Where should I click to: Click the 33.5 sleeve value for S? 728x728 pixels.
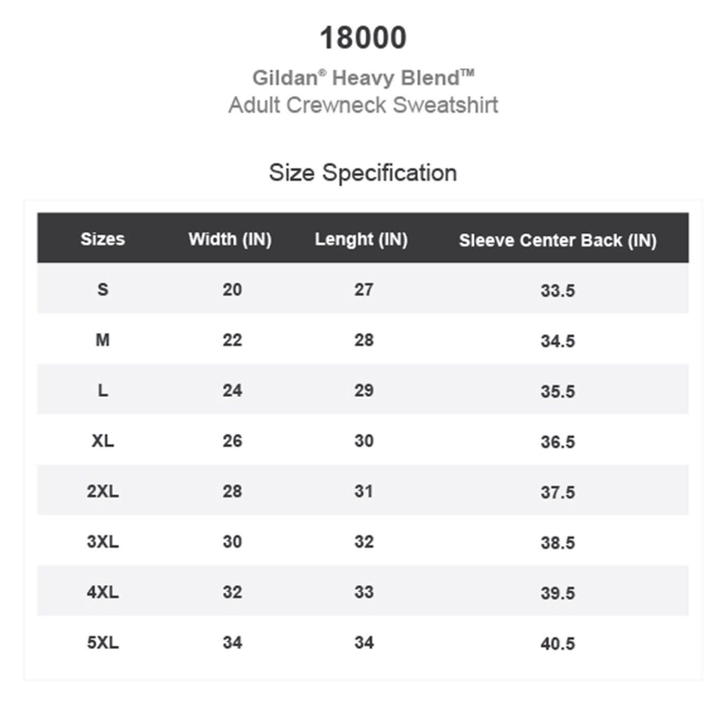coord(557,291)
